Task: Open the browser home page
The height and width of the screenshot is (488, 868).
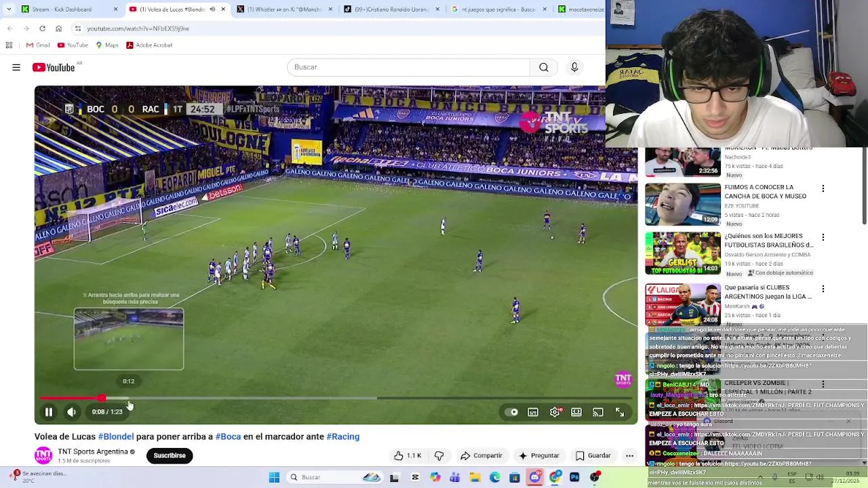Action: click(58, 28)
